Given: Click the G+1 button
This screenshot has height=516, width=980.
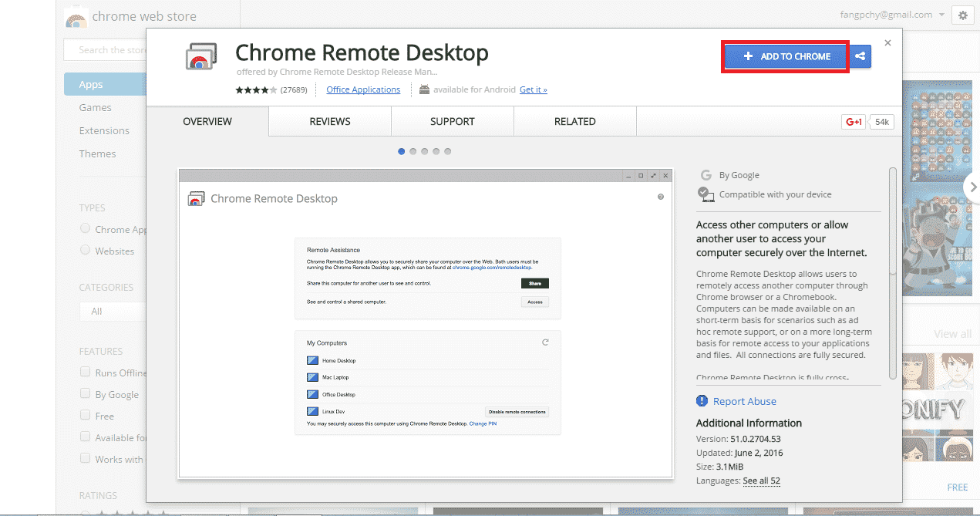Looking at the screenshot, I should point(854,122).
